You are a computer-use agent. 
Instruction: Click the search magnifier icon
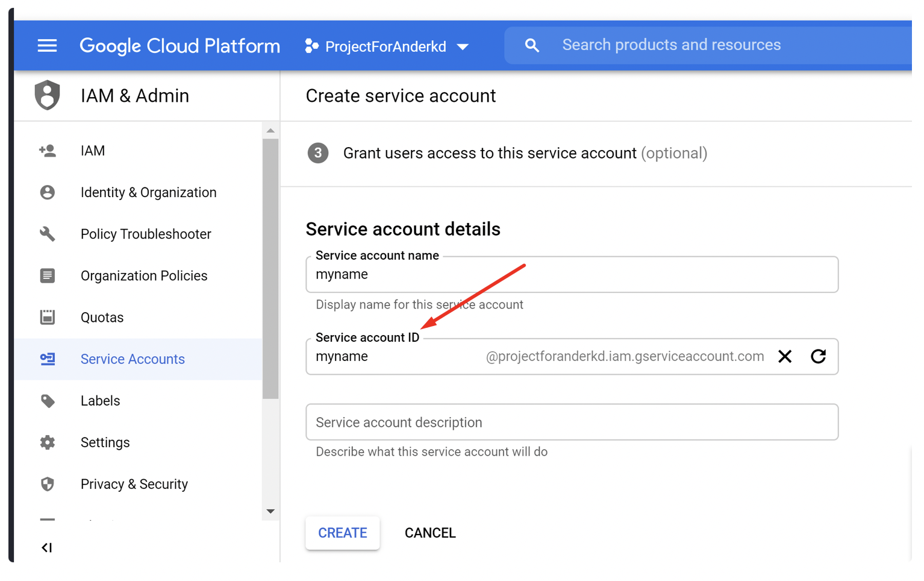coord(531,46)
